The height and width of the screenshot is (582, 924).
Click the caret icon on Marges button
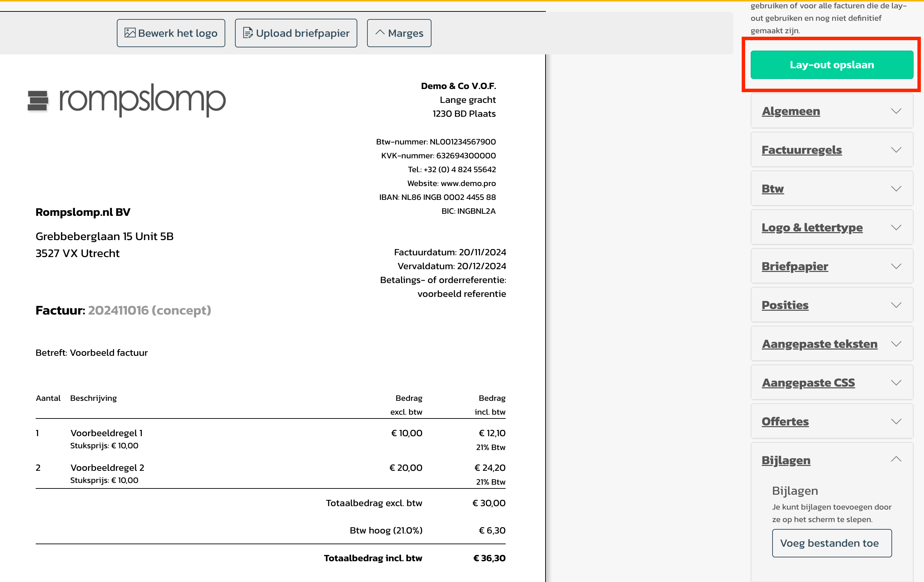click(x=380, y=33)
